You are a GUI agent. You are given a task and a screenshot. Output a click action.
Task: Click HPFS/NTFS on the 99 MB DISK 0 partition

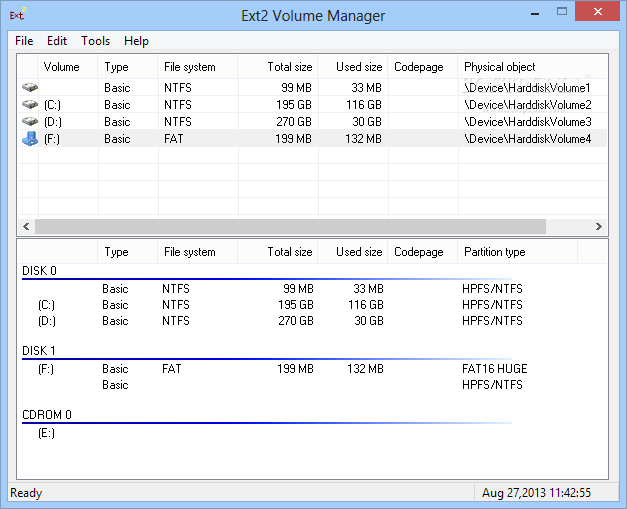pos(492,289)
